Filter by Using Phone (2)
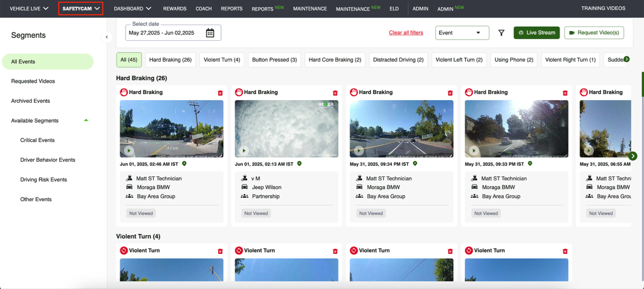 [514, 60]
